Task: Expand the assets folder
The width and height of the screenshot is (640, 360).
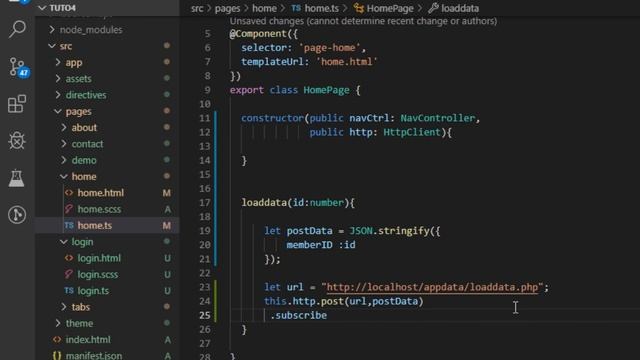Action: pyautogui.click(x=78, y=79)
